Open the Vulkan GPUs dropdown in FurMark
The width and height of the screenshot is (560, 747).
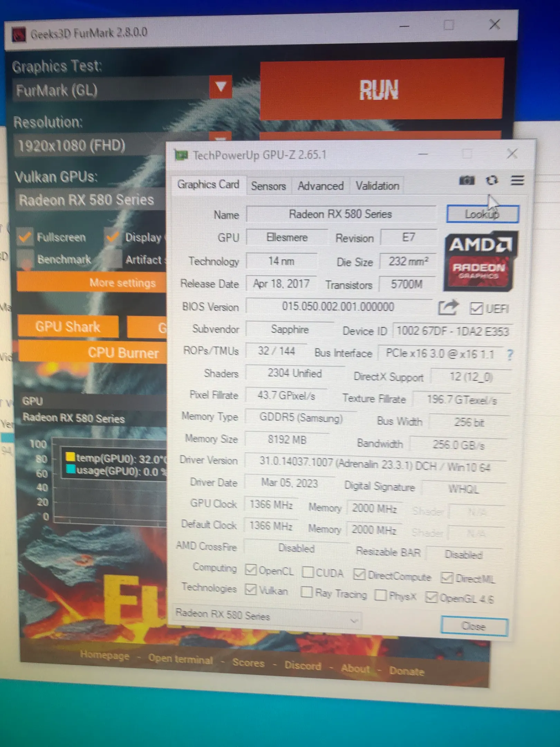pos(91,200)
